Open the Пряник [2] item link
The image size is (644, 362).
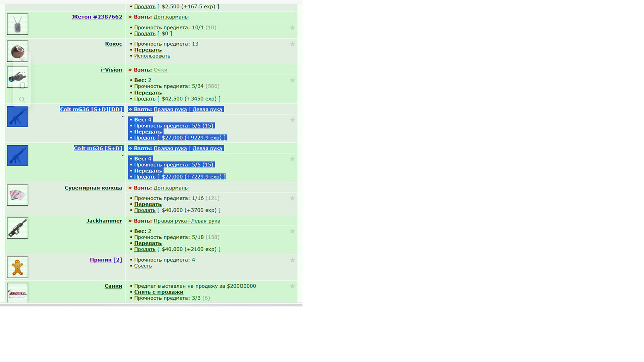pyautogui.click(x=106, y=260)
